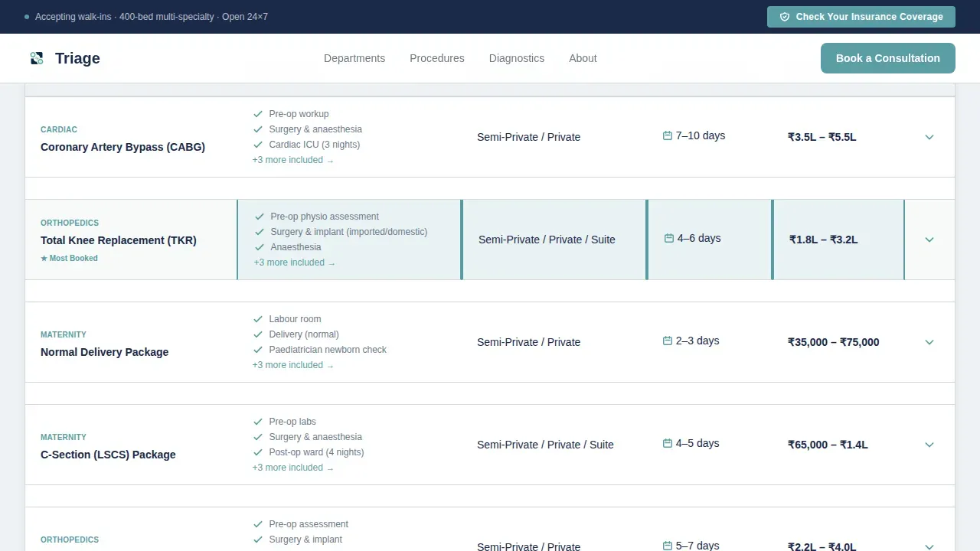The height and width of the screenshot is (551, 980).
Task: Click Semi-Private / Private / Suite in TKR row
Action: click(x=547, y=240)
